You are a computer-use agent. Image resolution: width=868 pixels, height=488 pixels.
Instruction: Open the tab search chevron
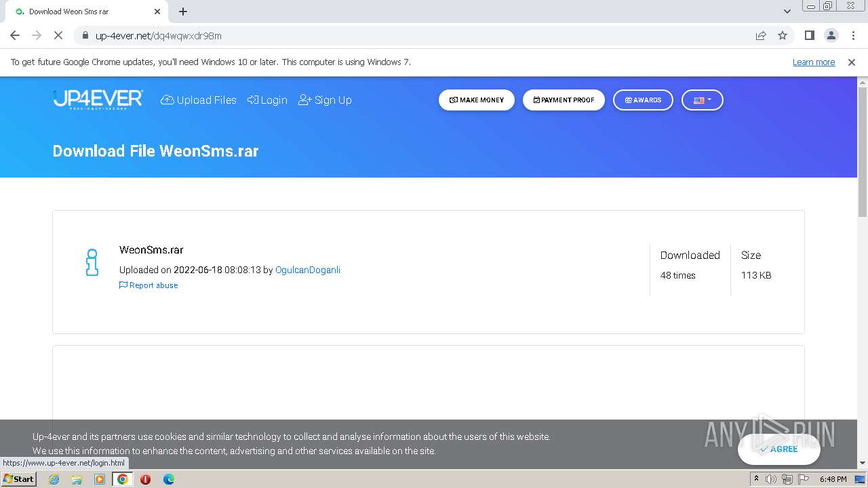(787, 12)
